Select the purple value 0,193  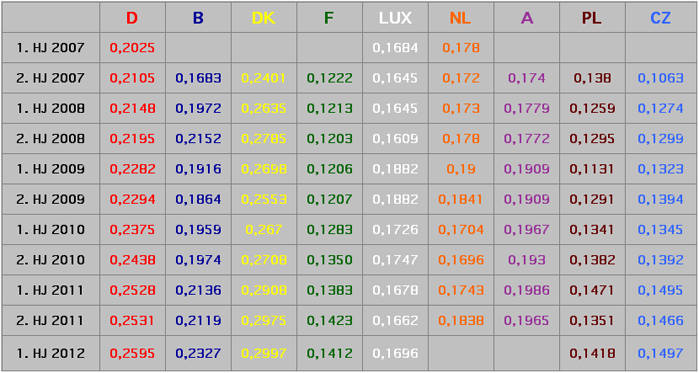pos(526,260)
